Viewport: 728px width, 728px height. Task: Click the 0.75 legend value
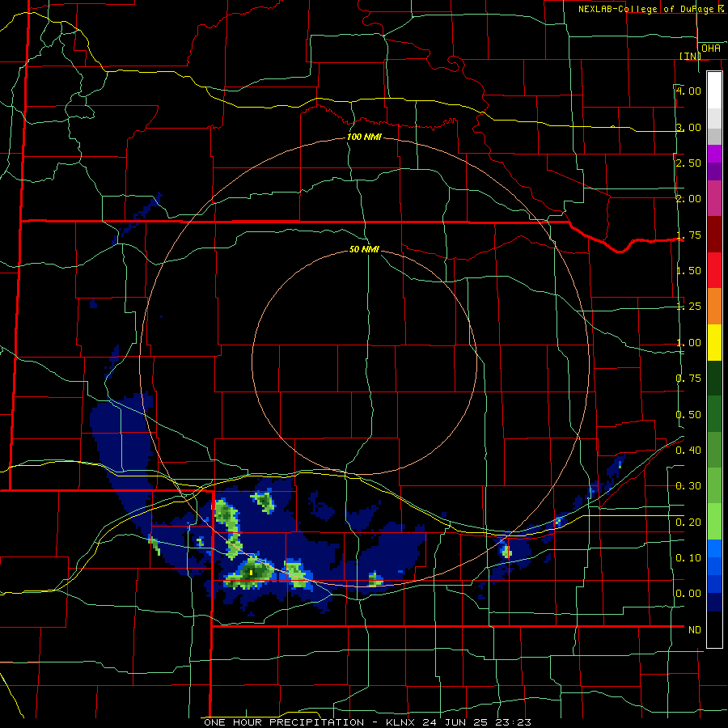[x=688, y=379]
